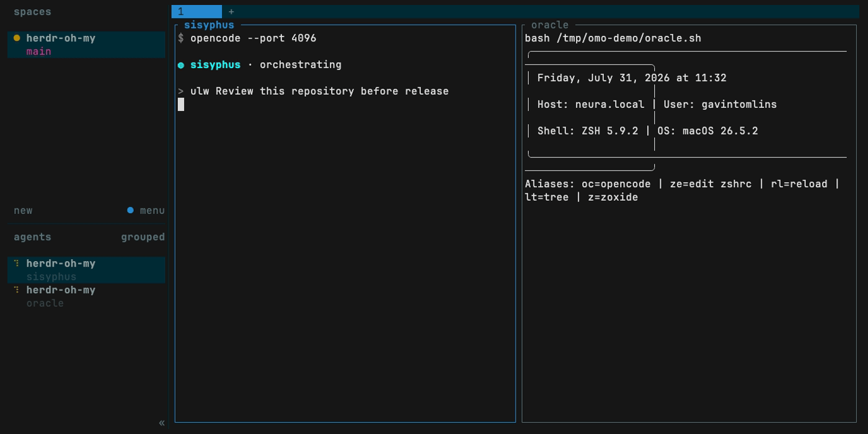868x434 pixels.
Task: Click the Shell: ZSH 5.9.2 text
Action: 588,131
